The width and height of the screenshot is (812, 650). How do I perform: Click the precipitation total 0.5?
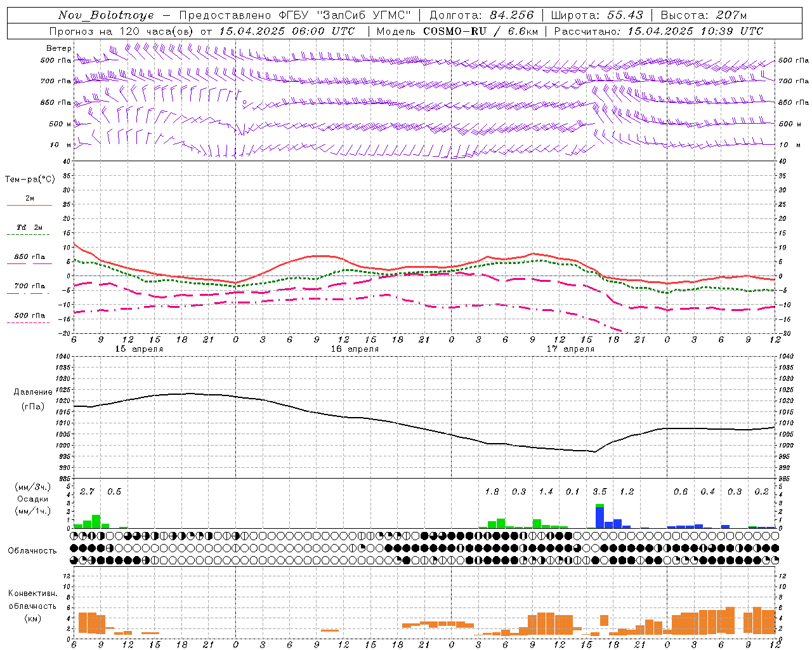click(x=114, y=492)
